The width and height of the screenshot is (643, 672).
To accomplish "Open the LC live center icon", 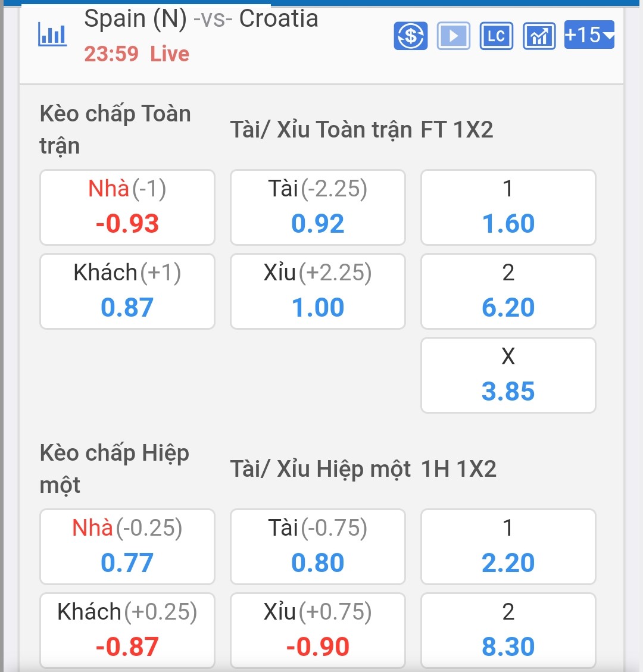I will 496,36.
